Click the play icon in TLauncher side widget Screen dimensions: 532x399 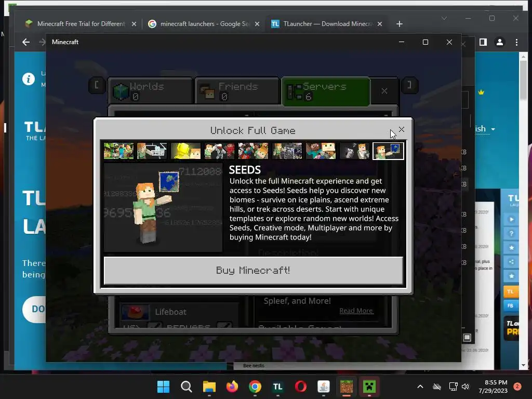511,220
